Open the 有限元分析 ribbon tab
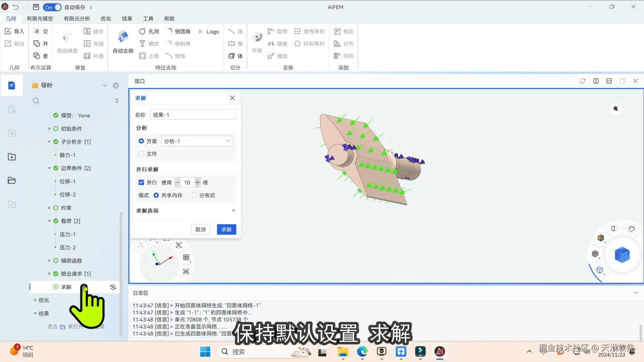 click(77, 19)
